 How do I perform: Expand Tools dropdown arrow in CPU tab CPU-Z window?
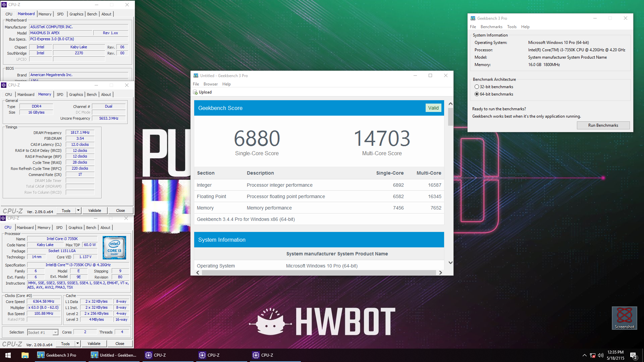[x=77, y=344]
